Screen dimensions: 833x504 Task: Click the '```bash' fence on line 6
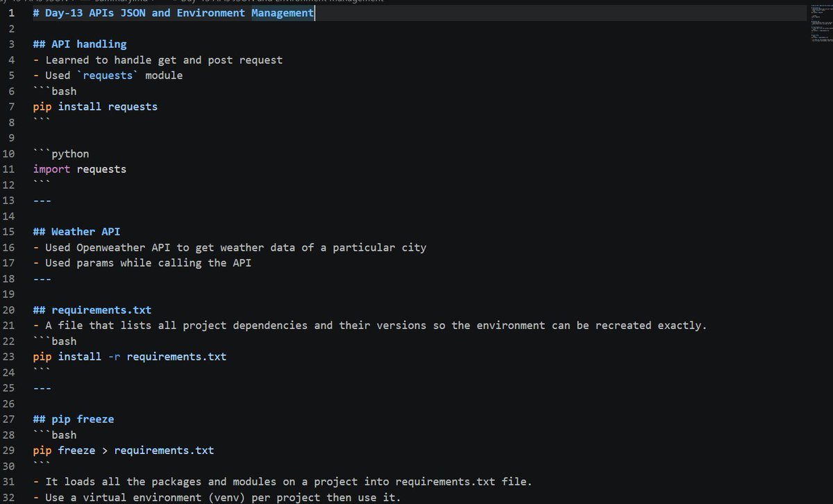pos(55,91)
